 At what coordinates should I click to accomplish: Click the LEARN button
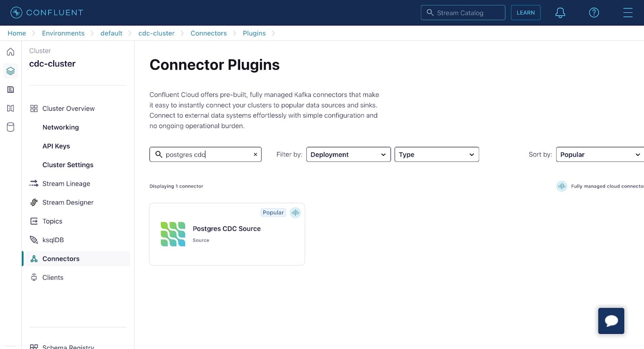click(x=526, y=13)
